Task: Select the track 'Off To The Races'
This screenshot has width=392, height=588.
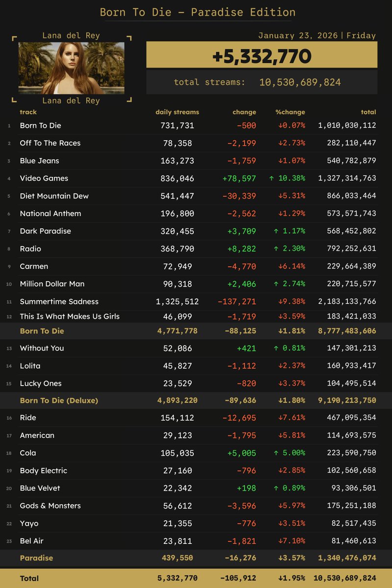Action: [x=50, y=143]
